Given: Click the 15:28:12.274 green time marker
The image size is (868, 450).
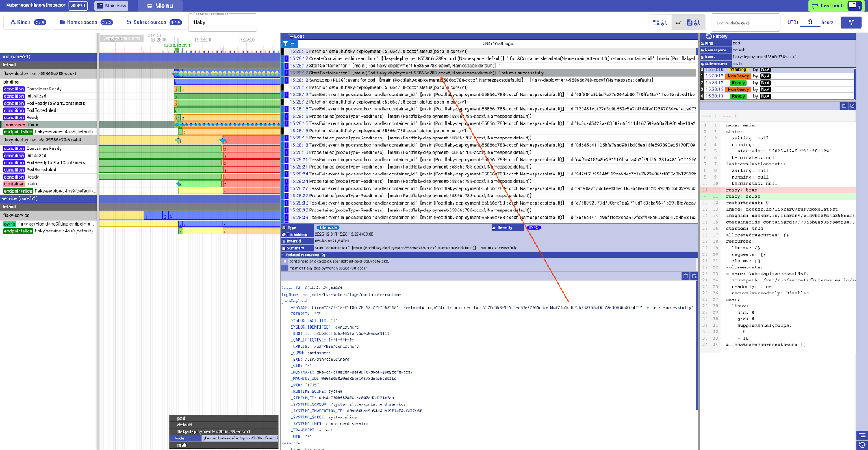Looking at the screenshot, I should pyautogui.click(x=177, y=45).
